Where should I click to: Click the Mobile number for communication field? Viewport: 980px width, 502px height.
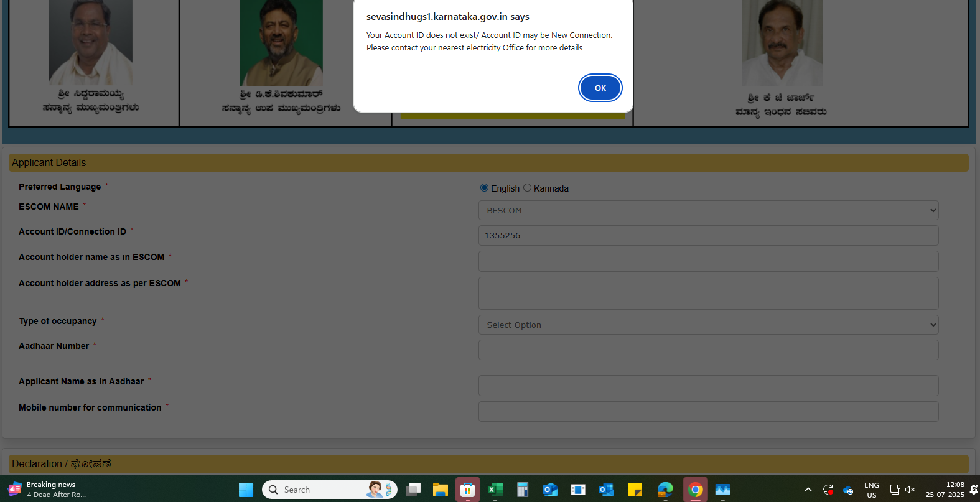pyautogui.click(x=708, y=411)
